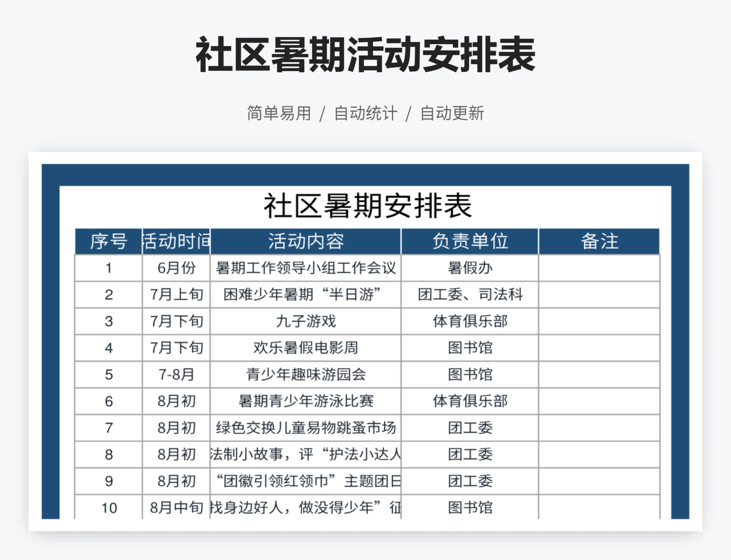The height and width of the screenshot is (560, 731).
Task: Click the 团工委、司法科 responsible unit cell
Action: (x=469, y=295)
